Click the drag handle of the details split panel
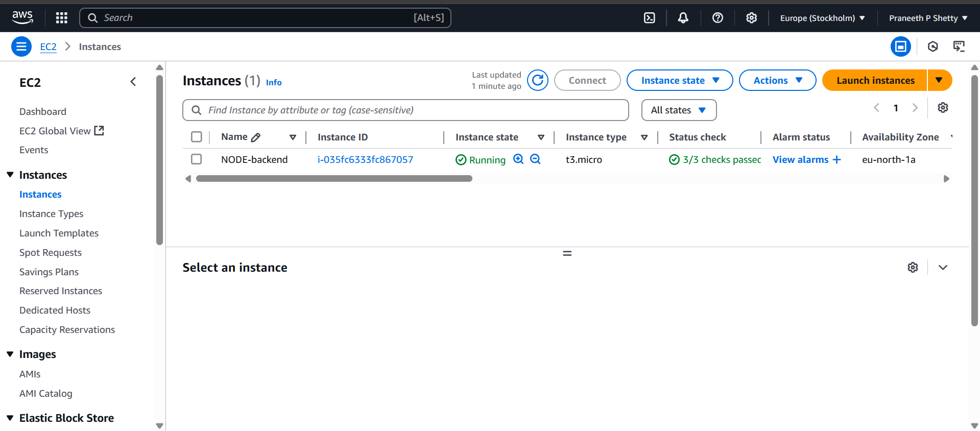Image resolution: width=980 pixels, height=431 pixels. [x=567, y=253]
